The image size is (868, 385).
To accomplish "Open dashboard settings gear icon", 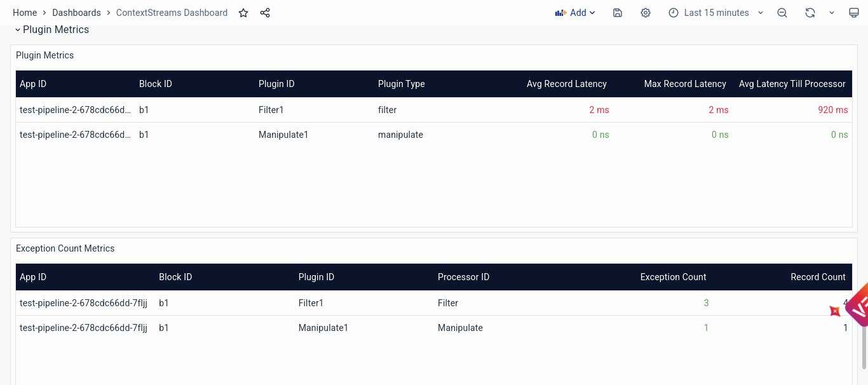I will tap(646, 13).
